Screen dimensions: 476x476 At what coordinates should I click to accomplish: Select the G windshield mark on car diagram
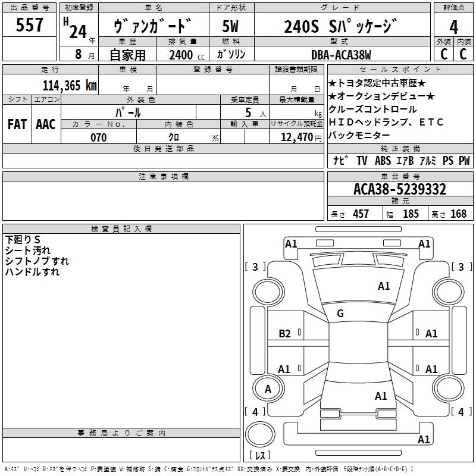click(x=340, y=314)
